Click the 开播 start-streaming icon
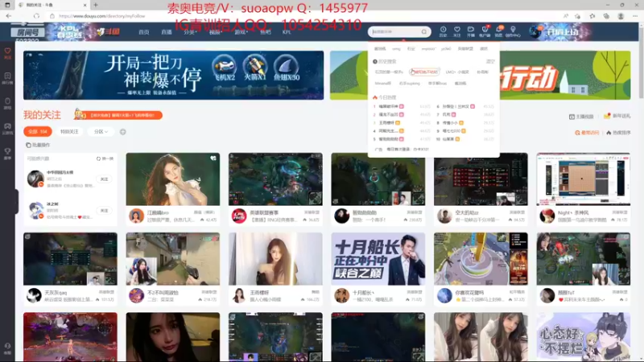Screen dimensions: 644x362 (471, 31)
